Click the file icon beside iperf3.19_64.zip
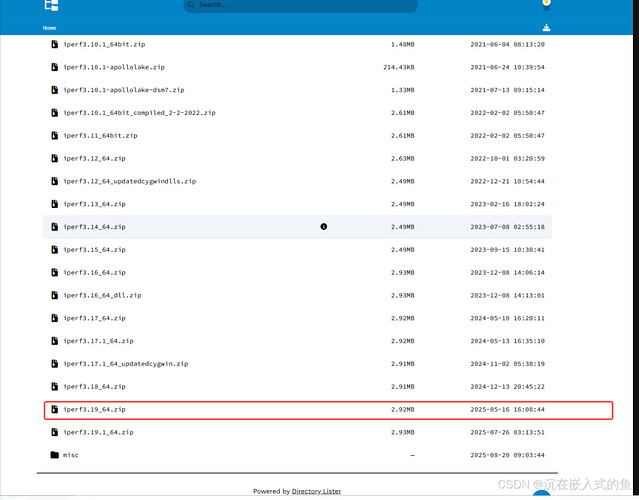 pyautogui.click(x=55, y=410)
